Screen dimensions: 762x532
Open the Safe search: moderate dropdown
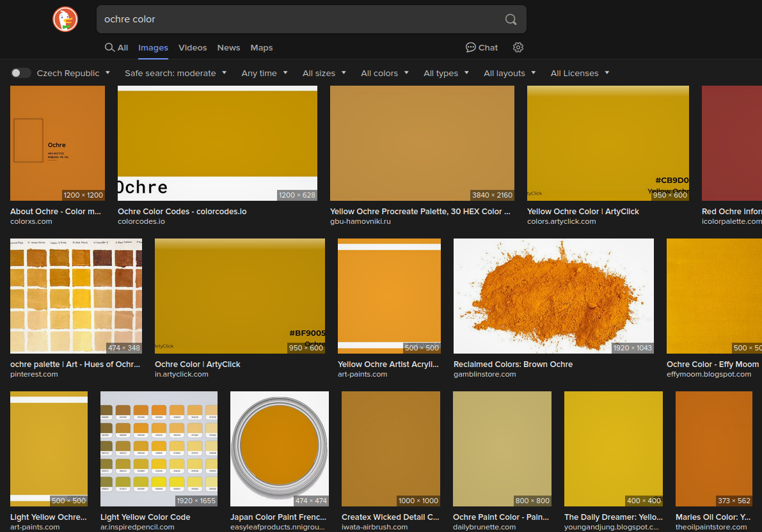(175, 73)
